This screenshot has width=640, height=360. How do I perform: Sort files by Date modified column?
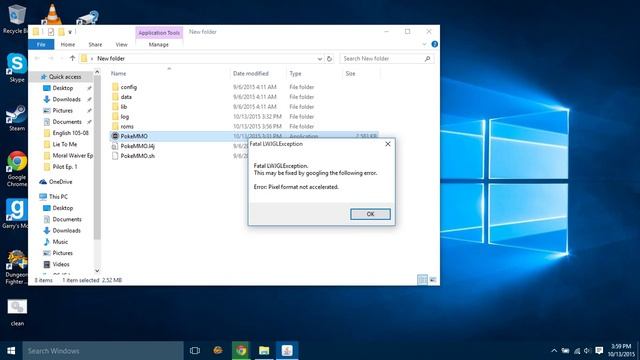pos(251,73)
